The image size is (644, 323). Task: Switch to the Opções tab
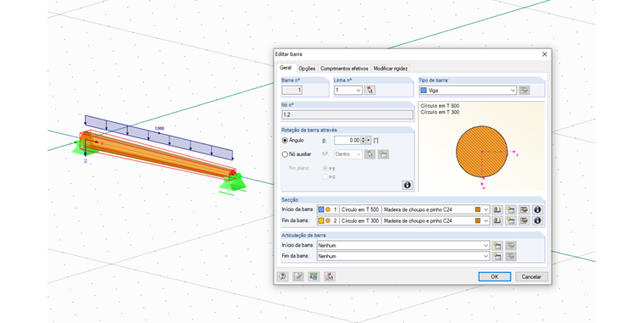(307, 69)
